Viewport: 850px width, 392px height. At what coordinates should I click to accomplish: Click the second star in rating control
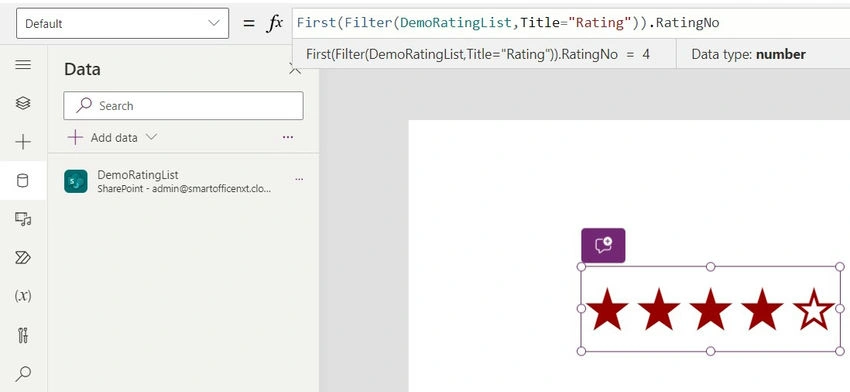point(659,309)
